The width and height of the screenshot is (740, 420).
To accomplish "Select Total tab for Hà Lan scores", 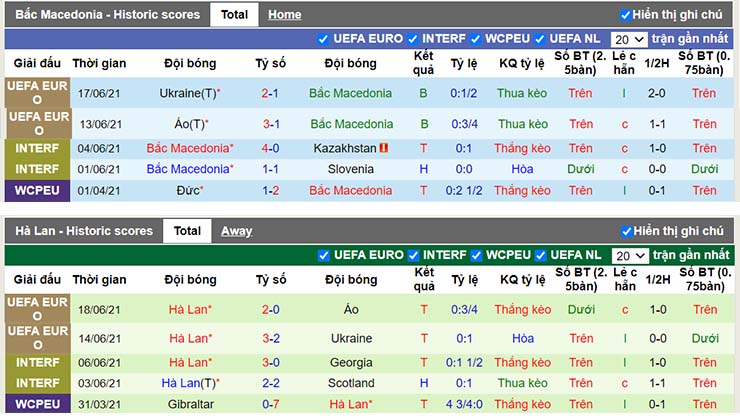I will tap(187, 231).
